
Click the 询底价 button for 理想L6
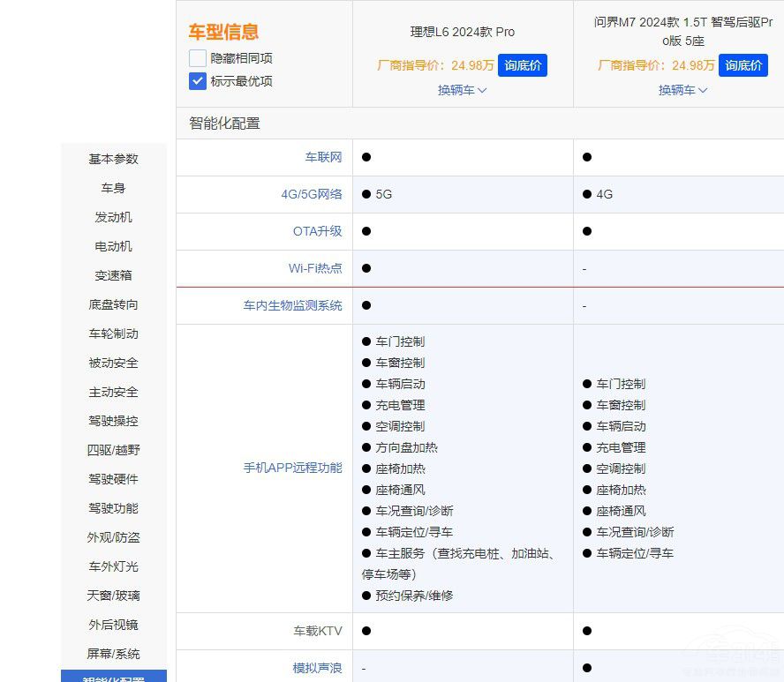click(523, 65)
